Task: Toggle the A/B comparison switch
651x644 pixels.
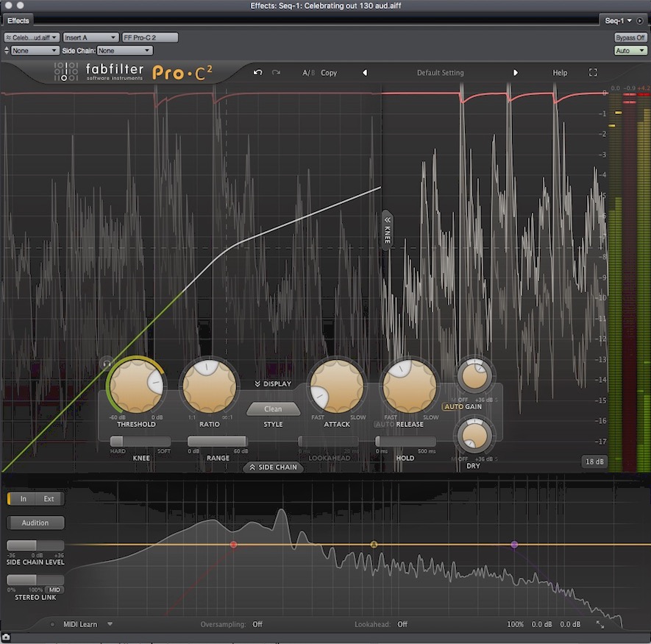Action: click(308, 73)
